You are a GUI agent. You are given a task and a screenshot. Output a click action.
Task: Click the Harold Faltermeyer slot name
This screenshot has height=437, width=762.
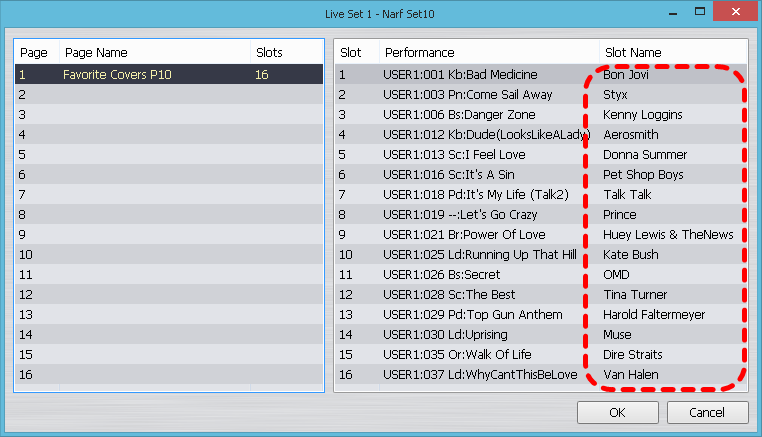[x=654, y=315]
